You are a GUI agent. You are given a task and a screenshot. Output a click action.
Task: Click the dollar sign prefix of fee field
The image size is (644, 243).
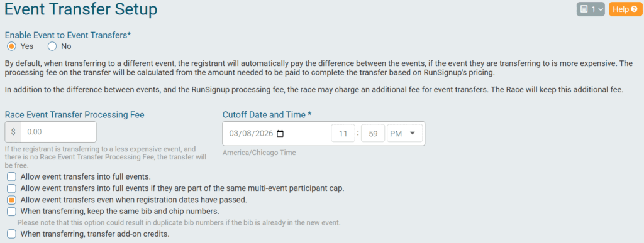(13, 132)
